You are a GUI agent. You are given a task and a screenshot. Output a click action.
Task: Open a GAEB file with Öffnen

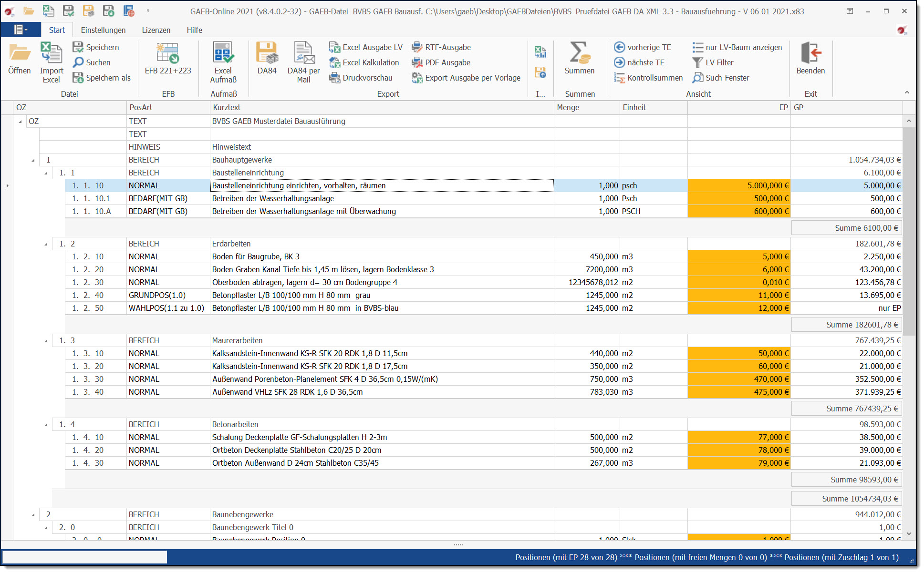coord(20,58)
